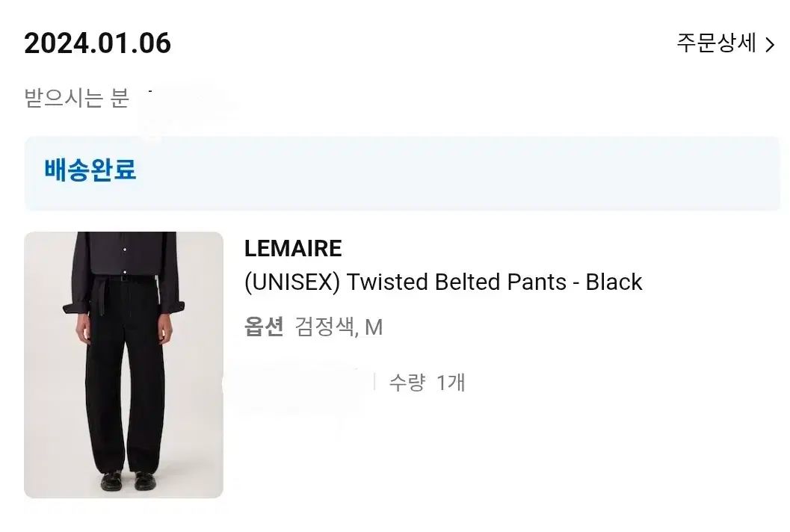This screenshot has width=790, height=532.
Task: Select the order date 2024.01.06
Action: pos(98,43)
